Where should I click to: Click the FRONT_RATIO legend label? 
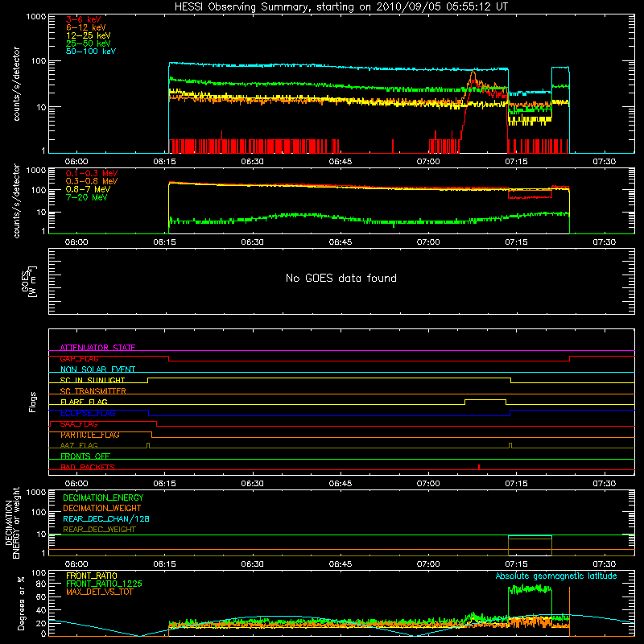click(x=92, y=576)
